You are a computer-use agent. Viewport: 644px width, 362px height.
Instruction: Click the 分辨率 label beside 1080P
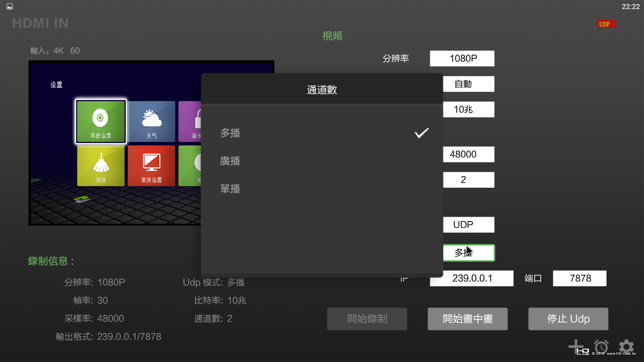point(396,58)
